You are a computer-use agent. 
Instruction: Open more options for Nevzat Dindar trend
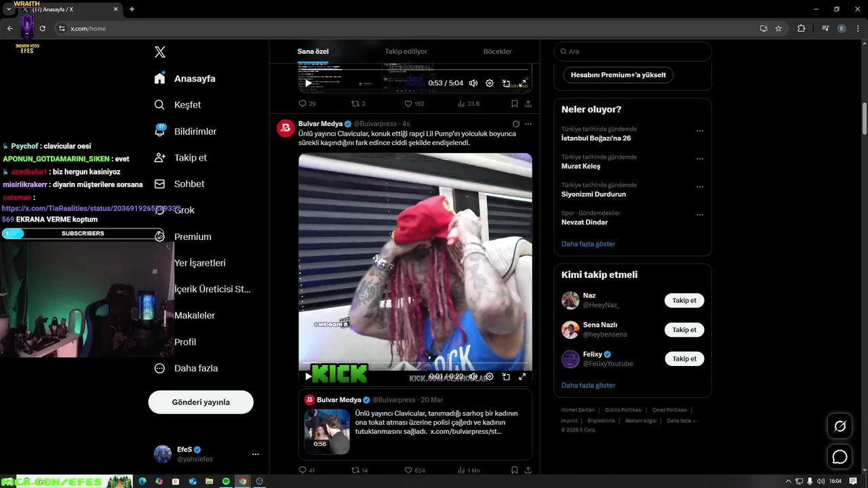tap(700, 215)
